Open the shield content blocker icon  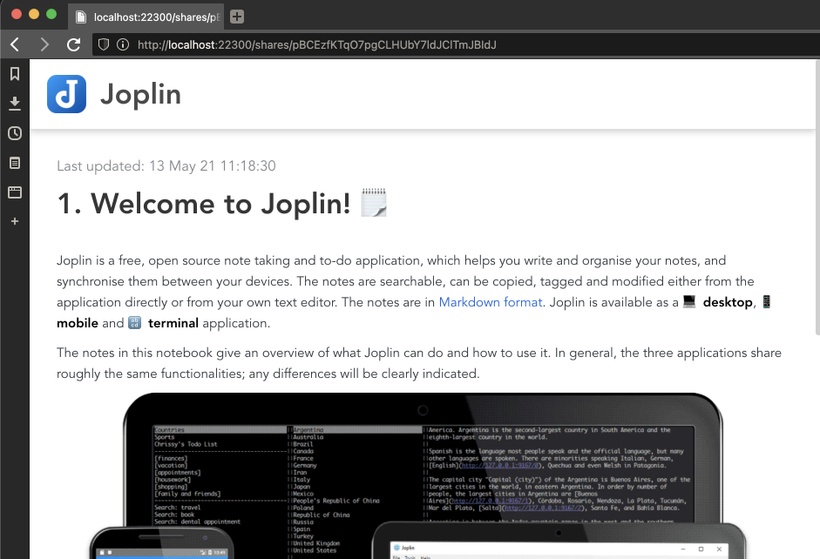point(102,45)
